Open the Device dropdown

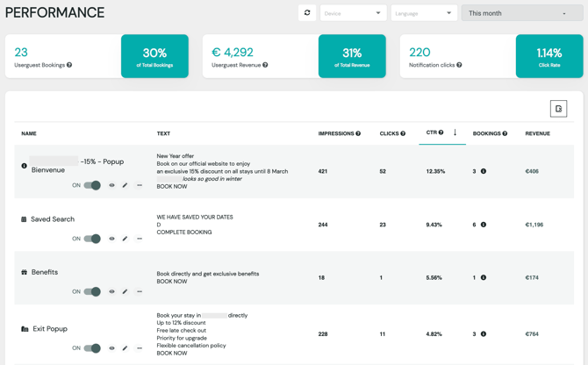click(x=353, y=13)
